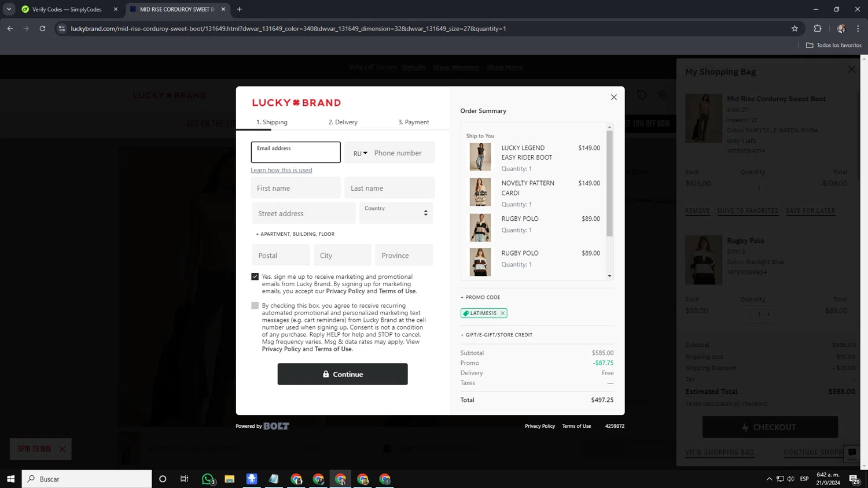Click the bookmark star icon in address bar

795,28
